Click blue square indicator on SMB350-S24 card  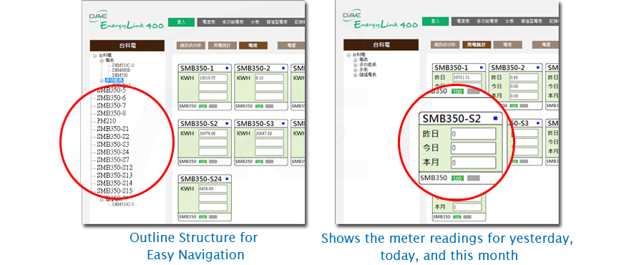coord(226,179)
